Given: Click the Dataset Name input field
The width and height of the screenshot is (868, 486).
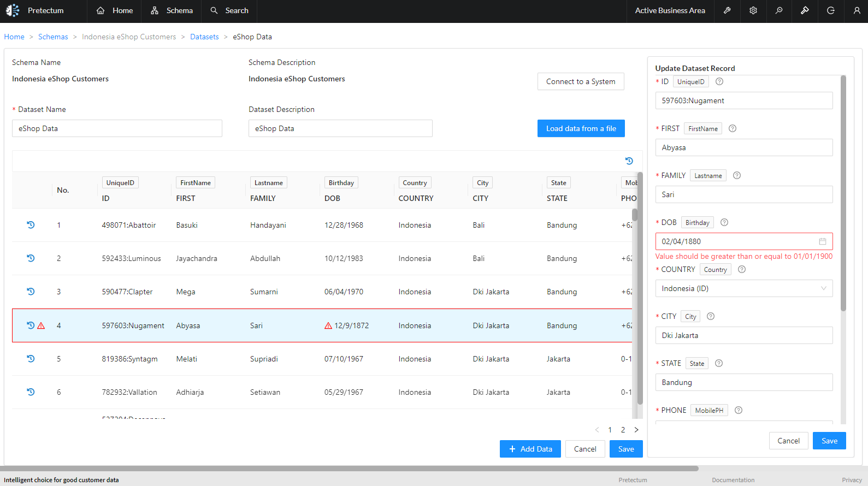Looking at the screenshot, I should [117, 128].
